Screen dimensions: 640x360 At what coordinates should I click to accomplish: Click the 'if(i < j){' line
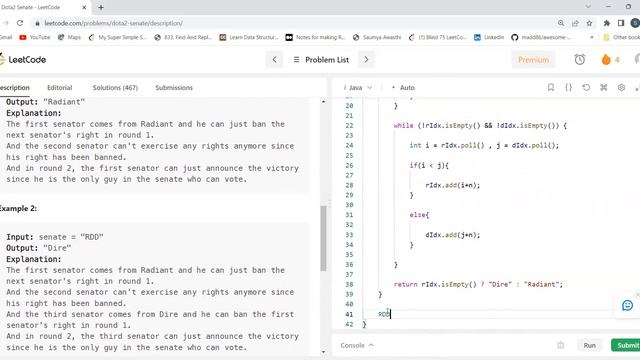429,165
